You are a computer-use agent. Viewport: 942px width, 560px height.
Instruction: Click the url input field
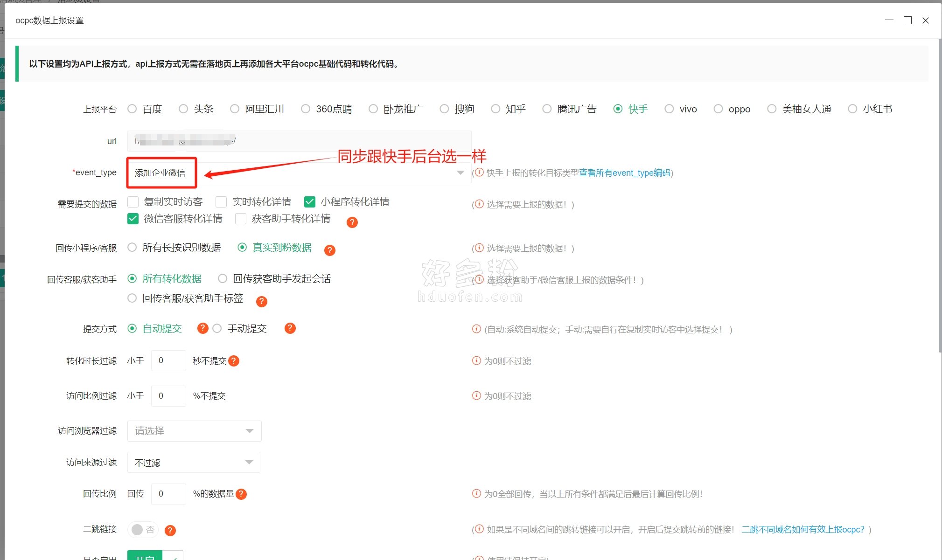299,141
